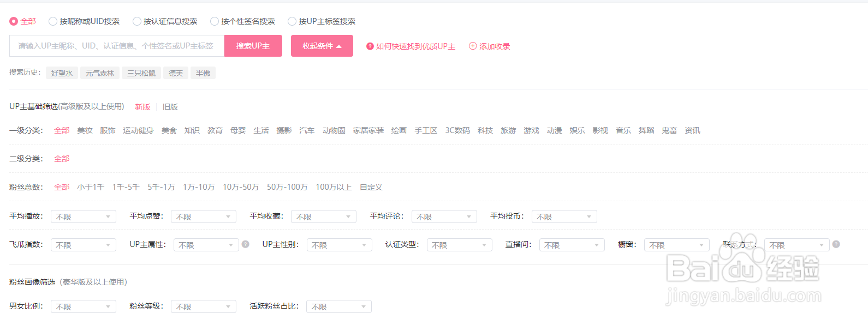Open the 飞瓜指数 dropdown

point(84,245)
